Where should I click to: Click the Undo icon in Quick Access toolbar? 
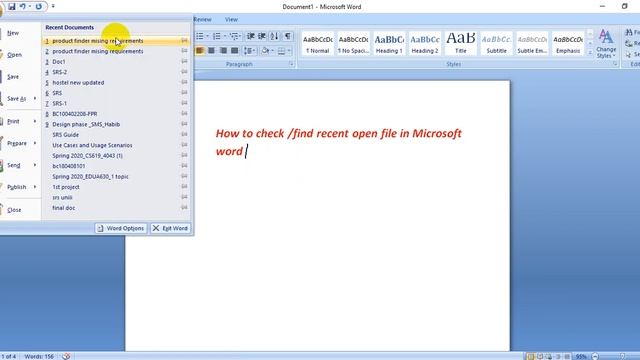[x=23, y=7]
